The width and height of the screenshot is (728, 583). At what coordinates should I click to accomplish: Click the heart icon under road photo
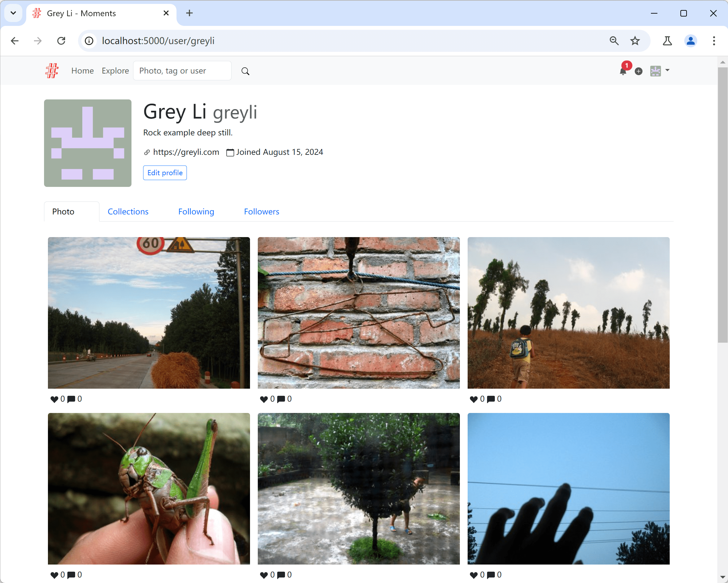point(54,399)
